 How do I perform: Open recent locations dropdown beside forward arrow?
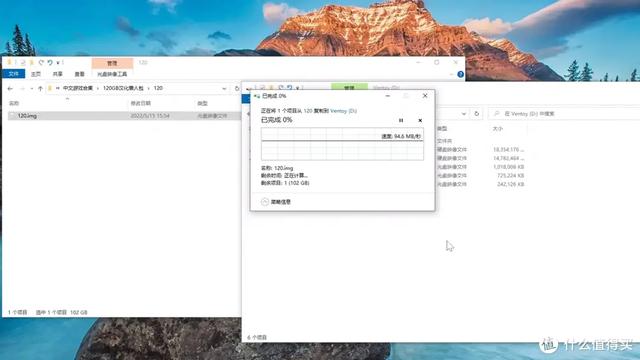pos(31,88)
